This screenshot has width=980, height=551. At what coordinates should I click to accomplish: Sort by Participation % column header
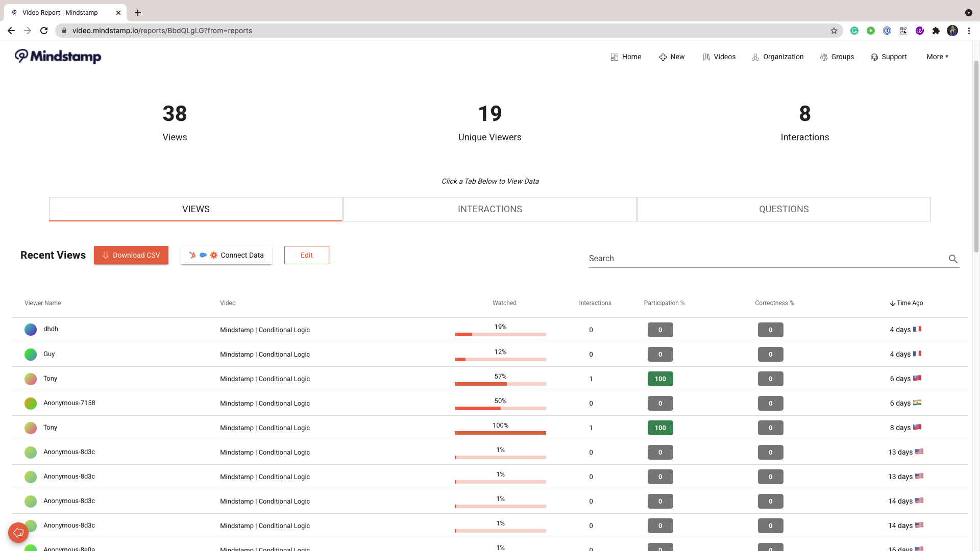click(664, 303)
